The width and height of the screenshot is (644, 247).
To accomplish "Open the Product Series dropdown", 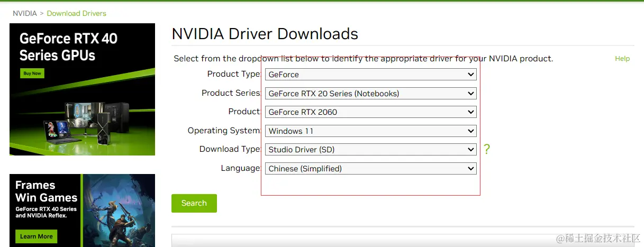I will [x=370, y=94].
